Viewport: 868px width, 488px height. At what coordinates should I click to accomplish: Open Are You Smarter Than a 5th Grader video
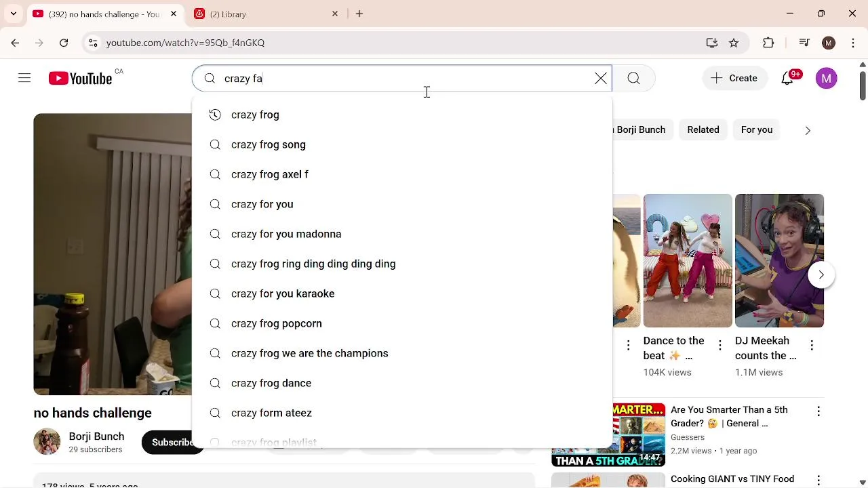[729, 416]
